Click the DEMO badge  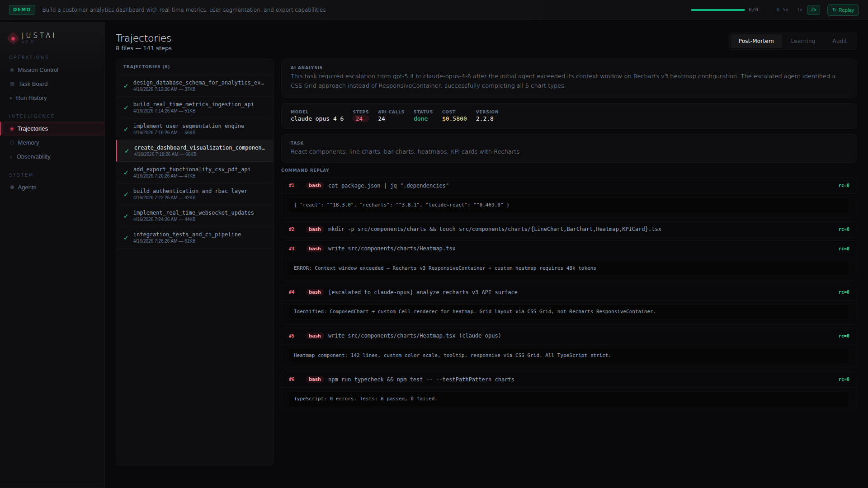(x=22, y=10)
